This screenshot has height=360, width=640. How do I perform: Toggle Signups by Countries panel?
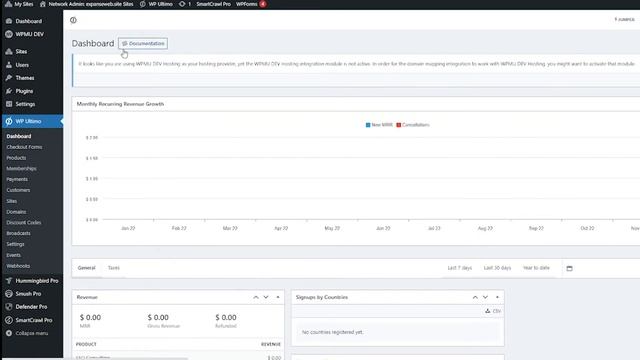[x=497, y=297]
